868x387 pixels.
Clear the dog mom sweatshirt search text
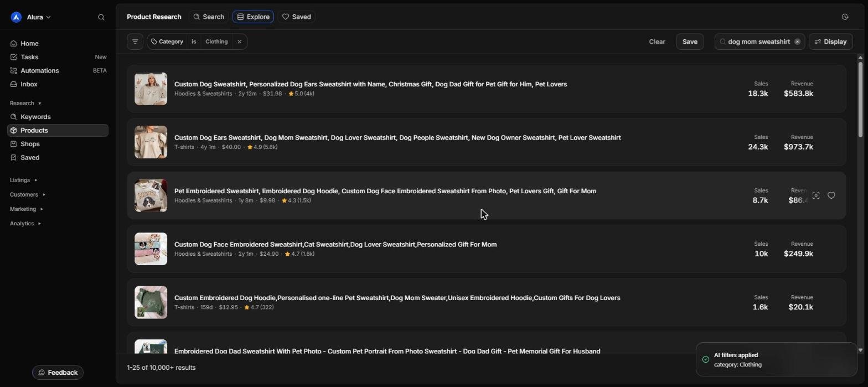coord(797,42)
